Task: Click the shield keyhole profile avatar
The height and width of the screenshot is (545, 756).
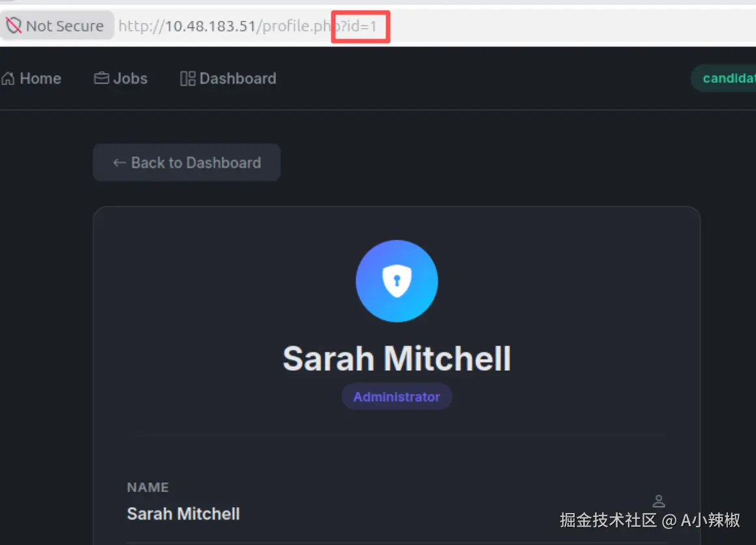Action: [x=397, y=281]
